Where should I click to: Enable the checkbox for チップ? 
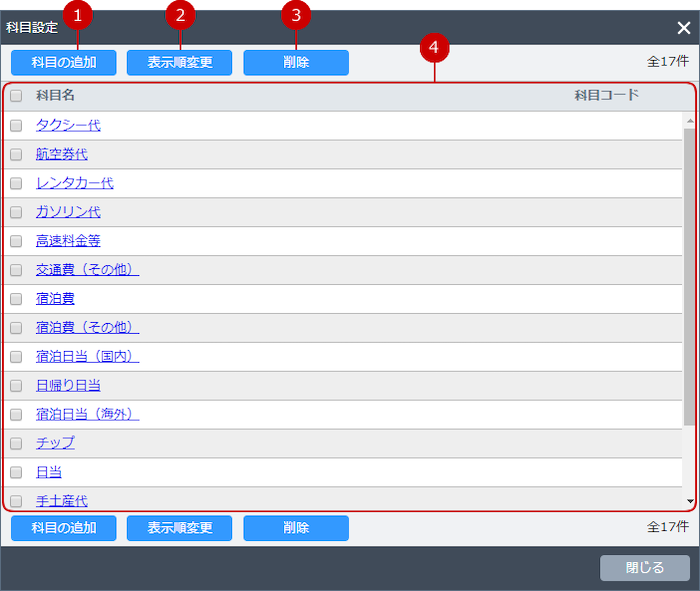[x=16, y=443]
